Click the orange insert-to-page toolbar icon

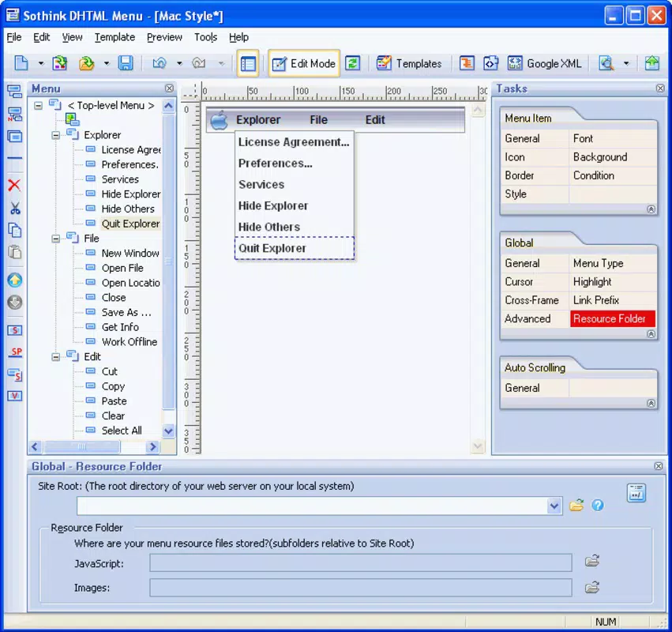click(x=467, y=63)
